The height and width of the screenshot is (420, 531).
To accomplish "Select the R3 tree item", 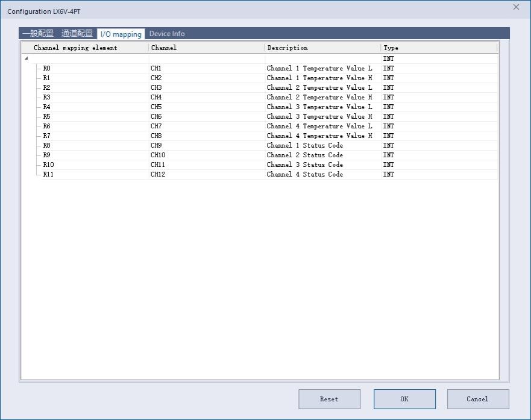I will click(47, 98).
